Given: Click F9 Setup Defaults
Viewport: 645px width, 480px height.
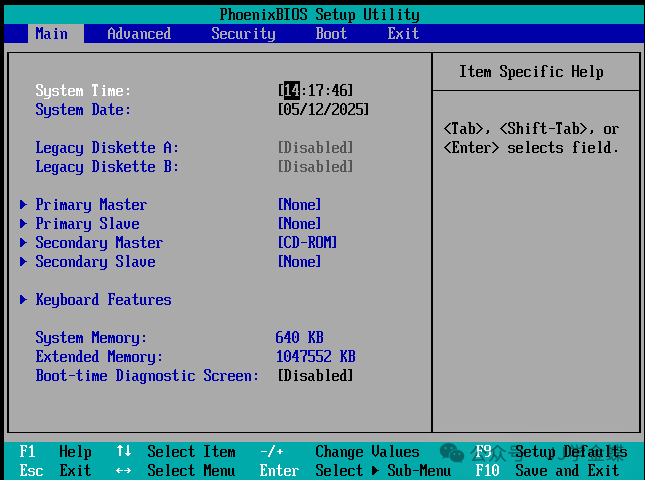Looking at the screenshot, I should click(548, 452).
